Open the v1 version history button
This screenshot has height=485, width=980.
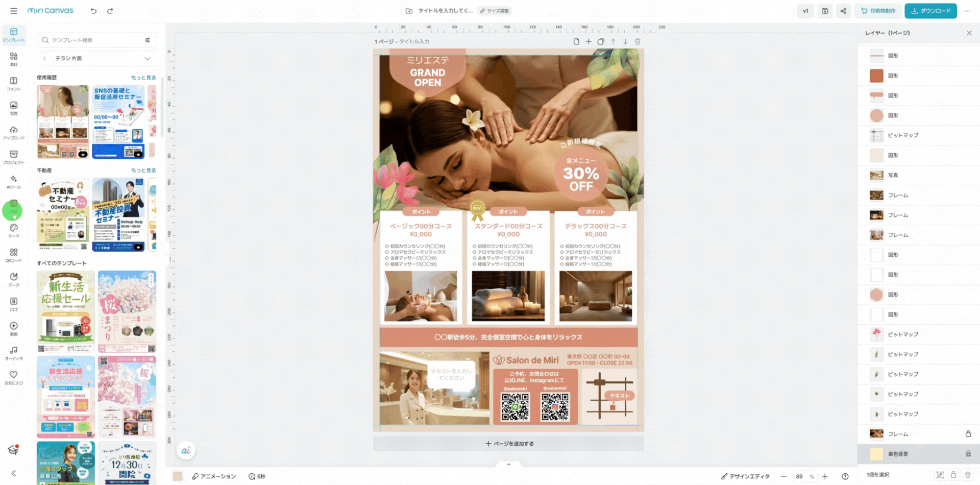(805, 11)
